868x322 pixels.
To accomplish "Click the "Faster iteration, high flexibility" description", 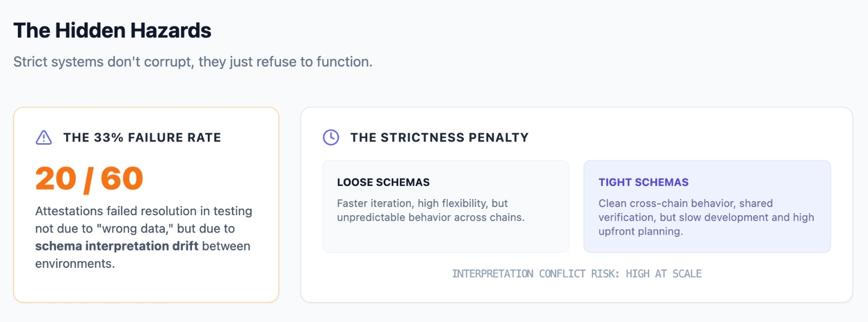I will [422, 203].
